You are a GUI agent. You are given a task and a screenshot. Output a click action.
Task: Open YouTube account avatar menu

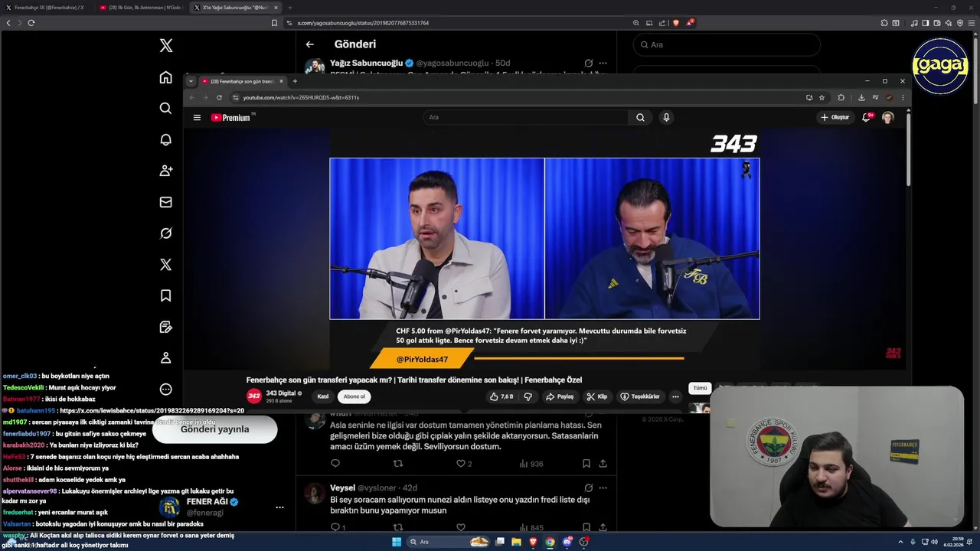(888, 118)
